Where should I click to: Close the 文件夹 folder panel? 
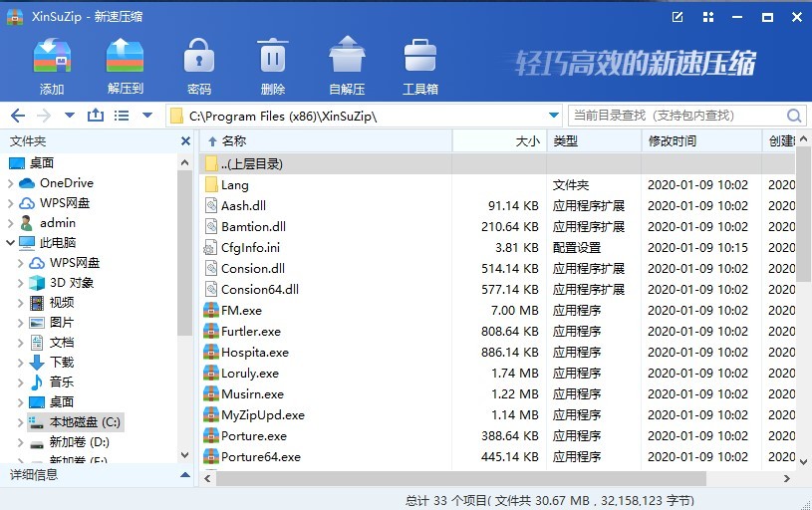[185, 140]
